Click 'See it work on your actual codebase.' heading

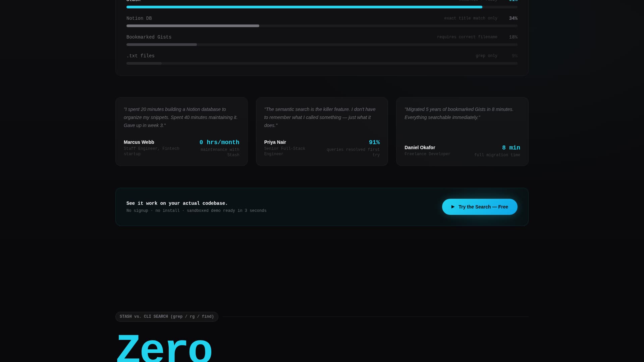pyautogui.click(x=177, y=203)
